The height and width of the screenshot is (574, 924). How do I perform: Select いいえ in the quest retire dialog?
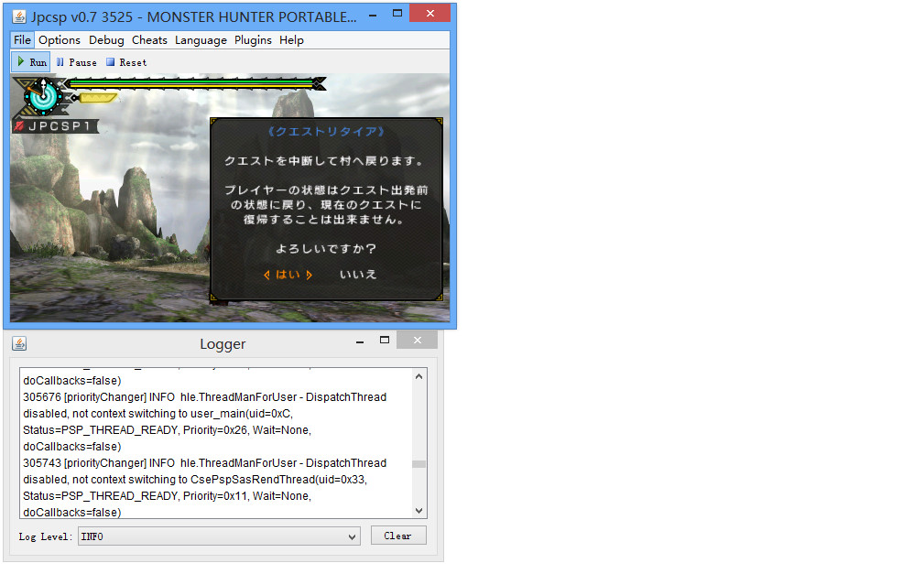pyautogui.click(x=358, y=275)
